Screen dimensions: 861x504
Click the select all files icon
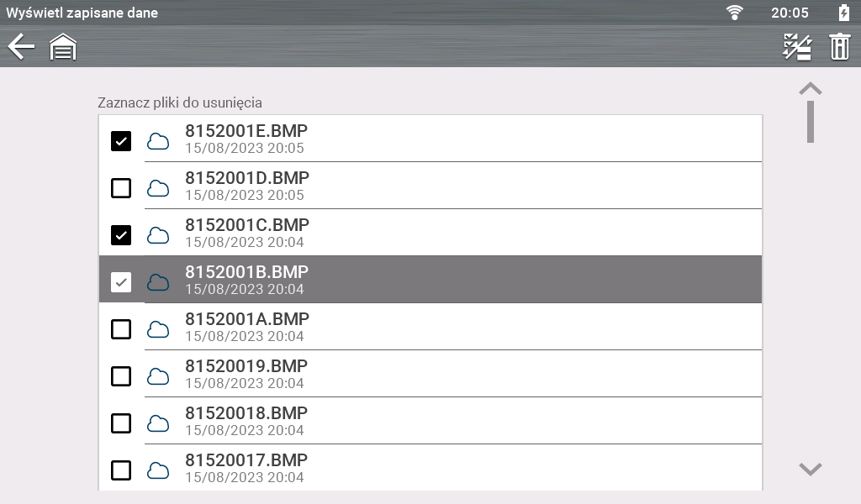tap(797, 47)
